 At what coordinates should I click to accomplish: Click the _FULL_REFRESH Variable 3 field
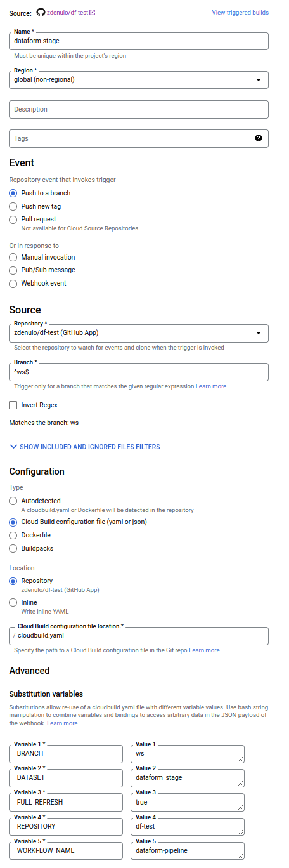tap(66, 802)
